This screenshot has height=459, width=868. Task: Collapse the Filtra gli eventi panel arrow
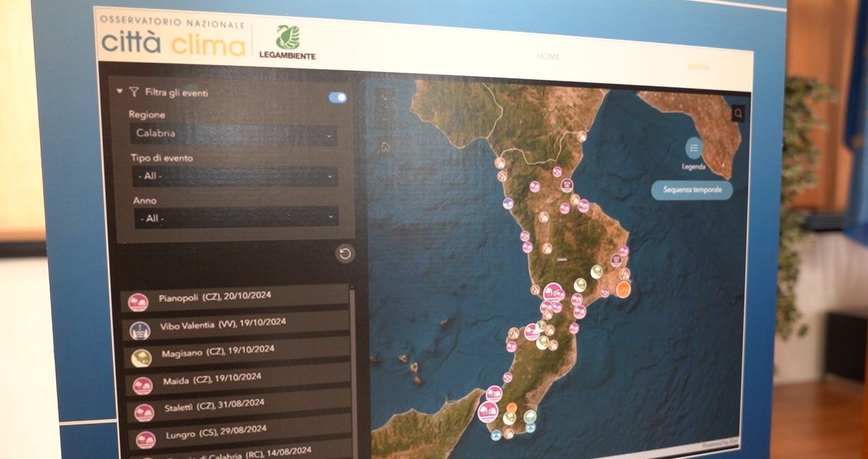click(x=120, y=90)
